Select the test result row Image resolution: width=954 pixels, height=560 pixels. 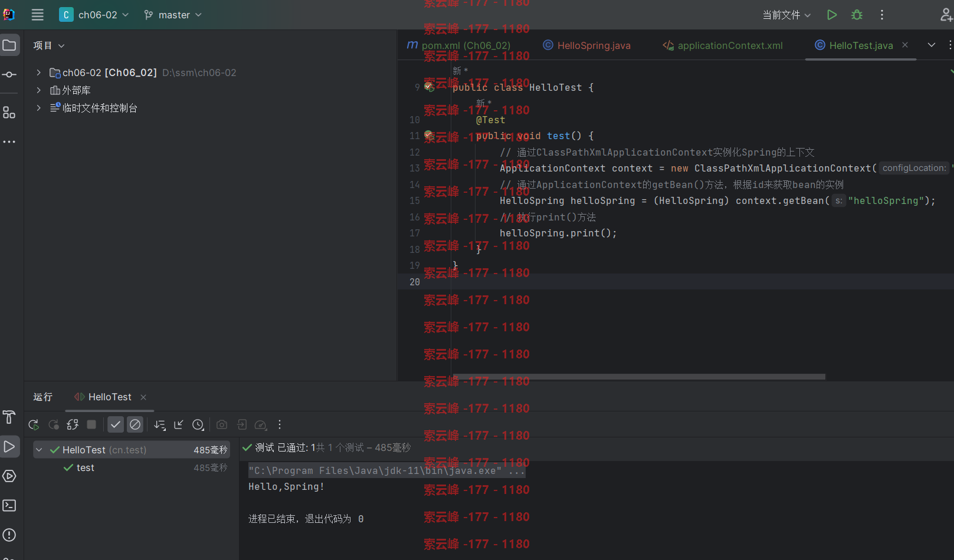pyautogui.click(x=132, y=467)
